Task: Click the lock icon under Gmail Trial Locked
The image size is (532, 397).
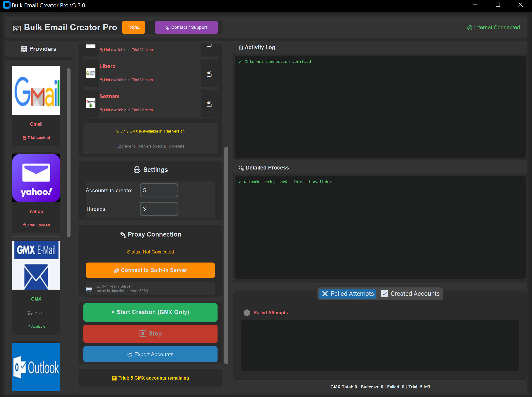Action: pos(24,138)
